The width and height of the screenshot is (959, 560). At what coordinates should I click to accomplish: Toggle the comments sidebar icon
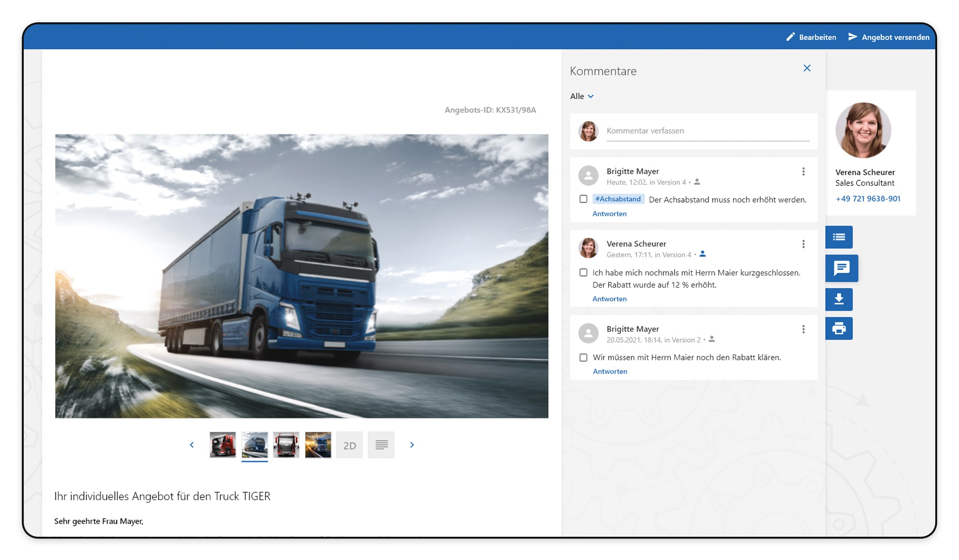841,268
